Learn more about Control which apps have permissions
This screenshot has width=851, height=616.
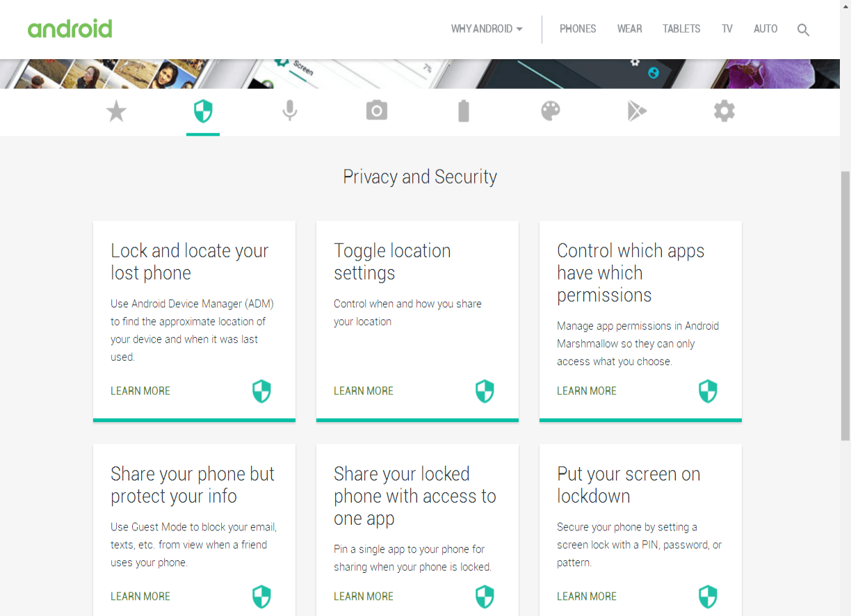click(587, 391)
